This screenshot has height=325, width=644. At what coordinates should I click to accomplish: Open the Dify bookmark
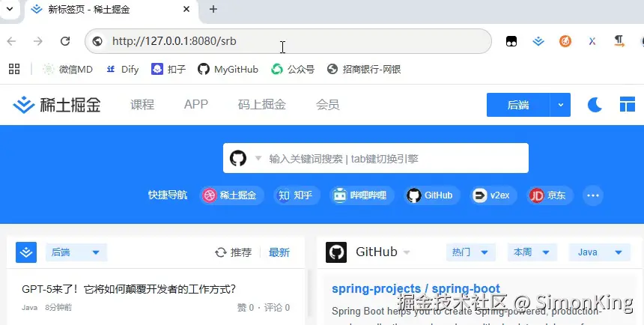click(x=122, y=69)
